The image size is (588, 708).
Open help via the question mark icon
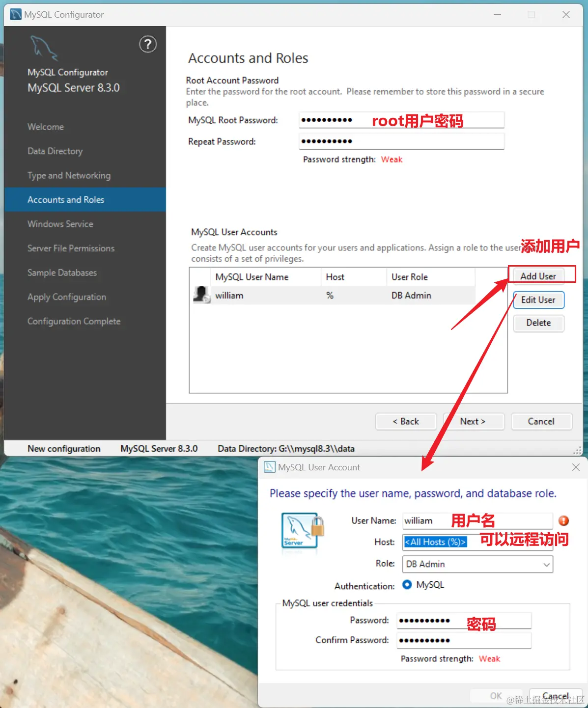pos(148,44)
